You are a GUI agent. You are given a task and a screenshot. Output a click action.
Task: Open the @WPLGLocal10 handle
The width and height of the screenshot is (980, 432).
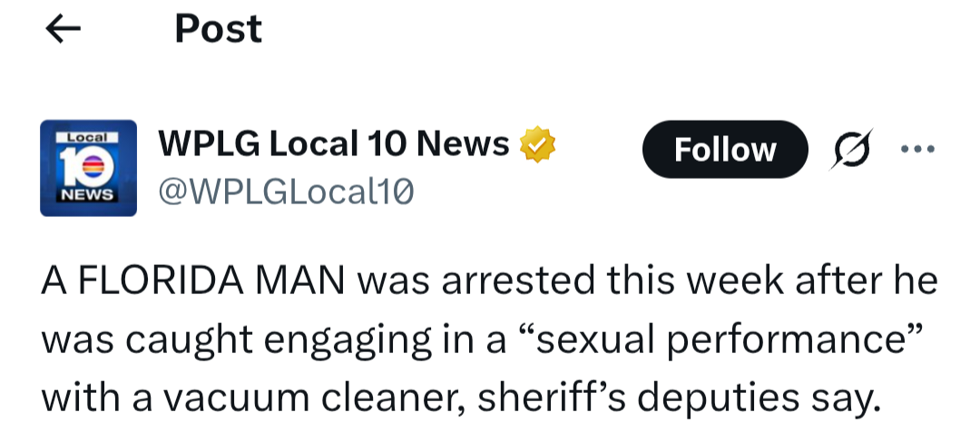tap(286, 191)
